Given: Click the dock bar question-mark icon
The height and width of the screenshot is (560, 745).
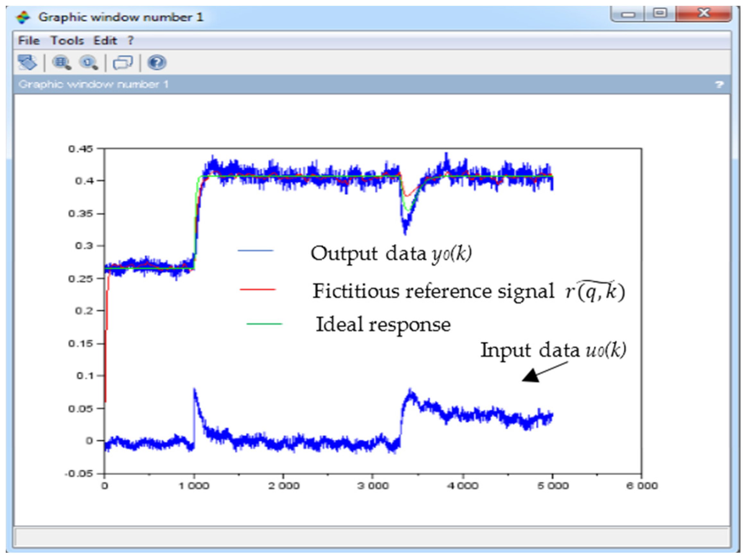Looking at the screenshot, I should pyautogui.click(x=719, y=84).
